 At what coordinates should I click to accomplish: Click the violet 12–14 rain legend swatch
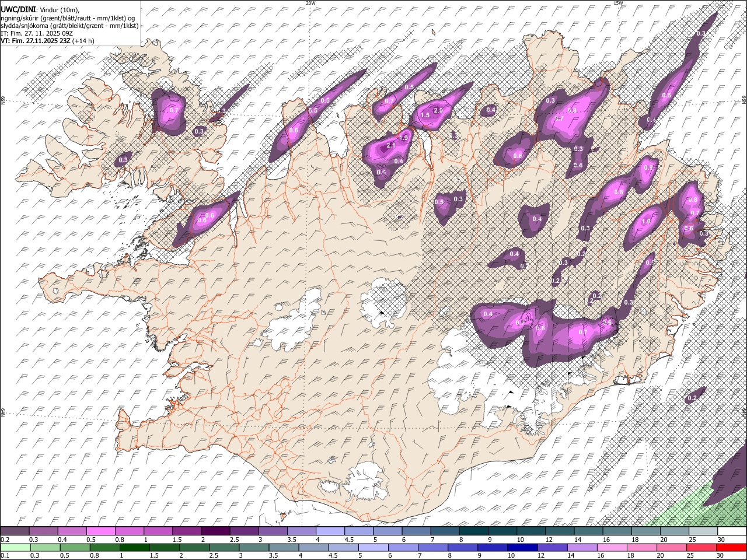tap(552, 547)
